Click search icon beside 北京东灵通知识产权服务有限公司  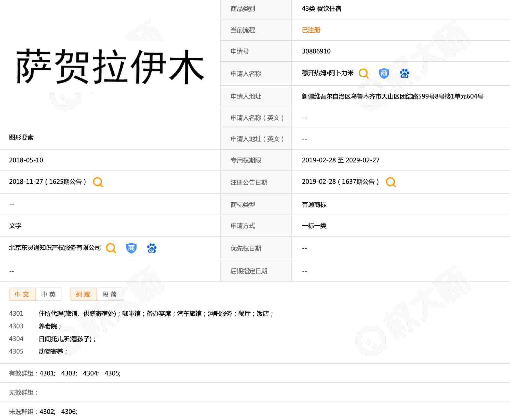click(111, 248)
